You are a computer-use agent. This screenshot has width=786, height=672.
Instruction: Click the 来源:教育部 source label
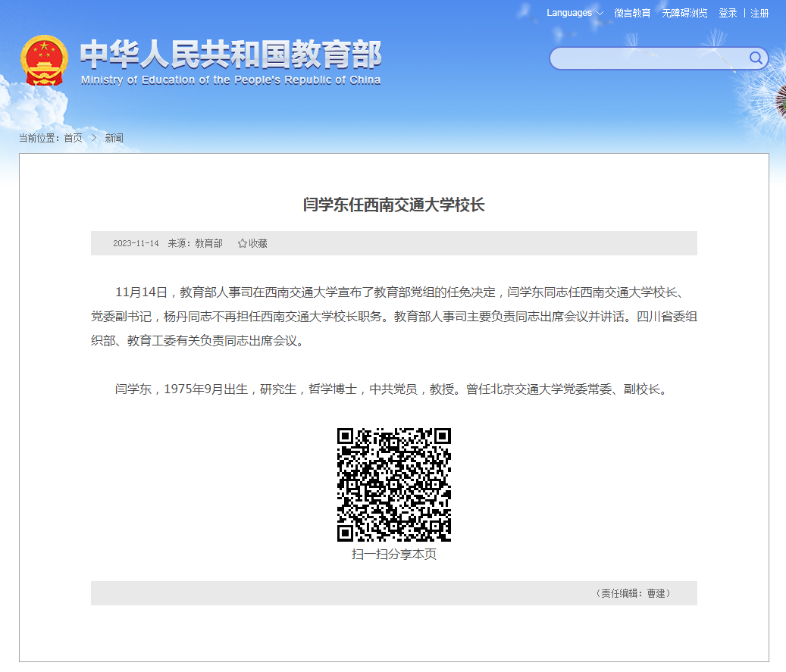coord(195,243)
